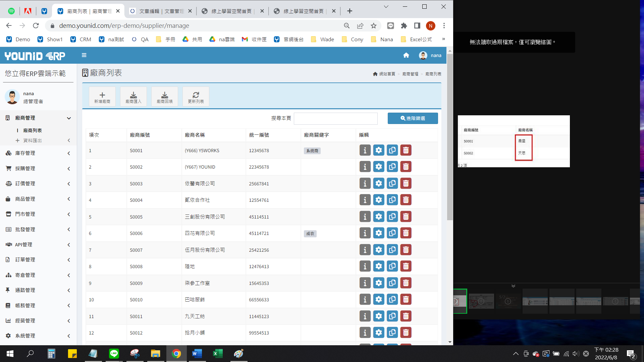Click copy icon for supplier S0005
The width and height of the screenshot is (644, 362).
tap(392, 217)
